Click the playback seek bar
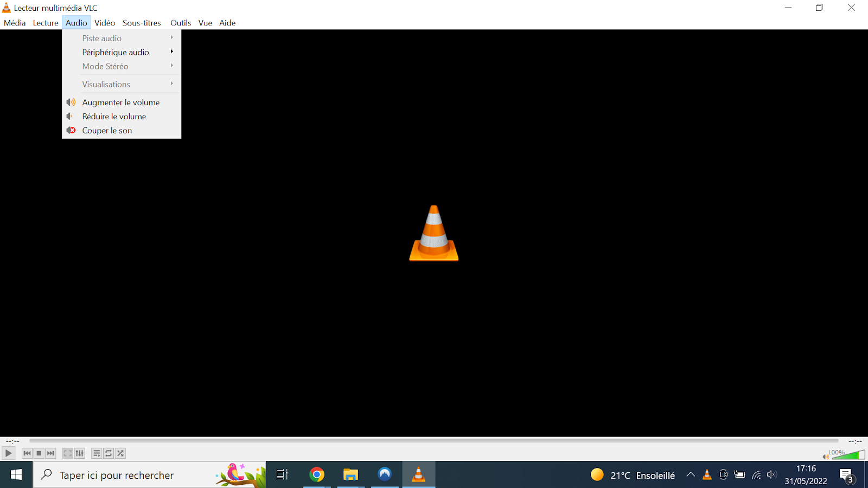This screenshot has width=868, height=488. pos(434,441)
